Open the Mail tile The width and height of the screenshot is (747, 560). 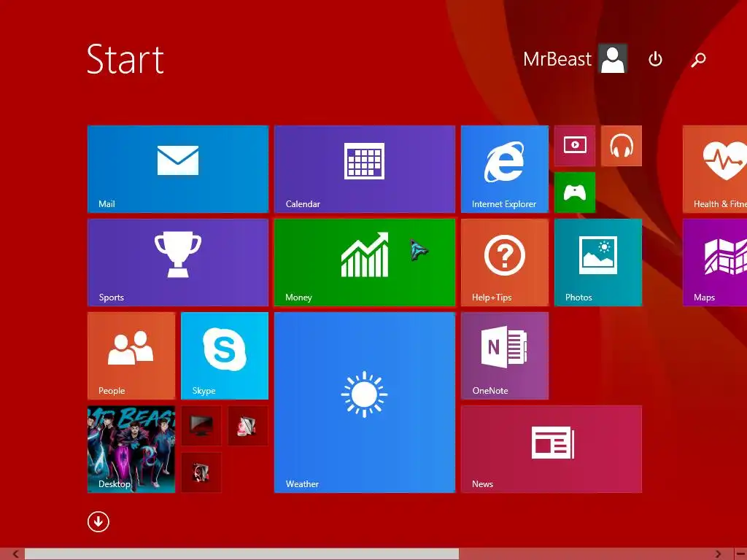(178, 169)
